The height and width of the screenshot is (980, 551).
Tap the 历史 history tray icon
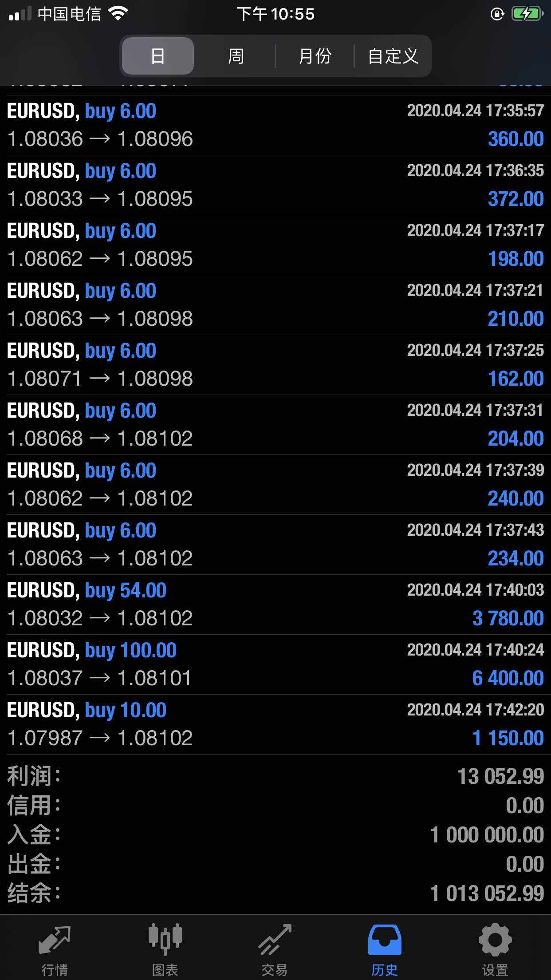pos(385,939)
